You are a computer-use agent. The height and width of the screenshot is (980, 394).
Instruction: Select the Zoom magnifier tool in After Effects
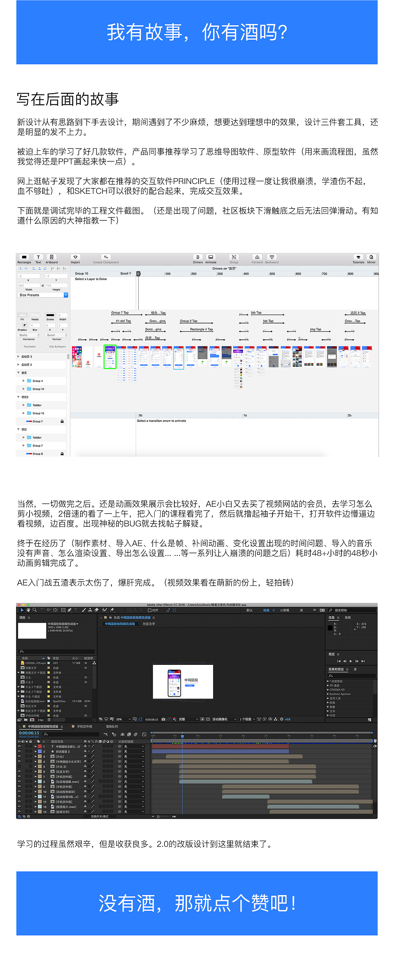click(x=35, y=610)
